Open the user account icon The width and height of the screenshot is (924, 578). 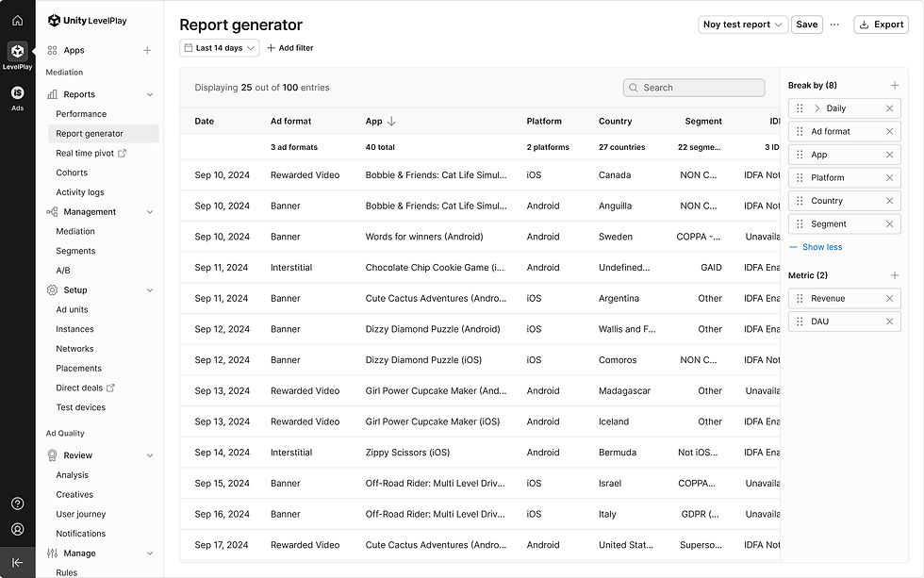[x=18, y=529]
